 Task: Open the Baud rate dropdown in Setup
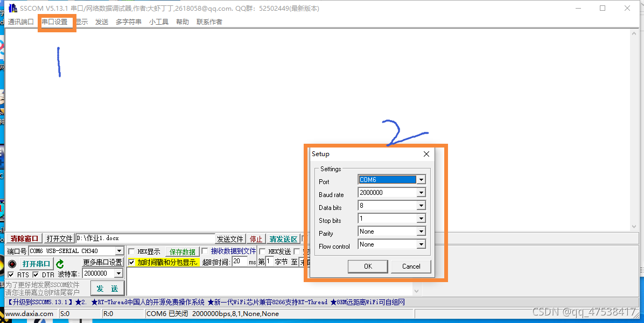click(421, 193)
